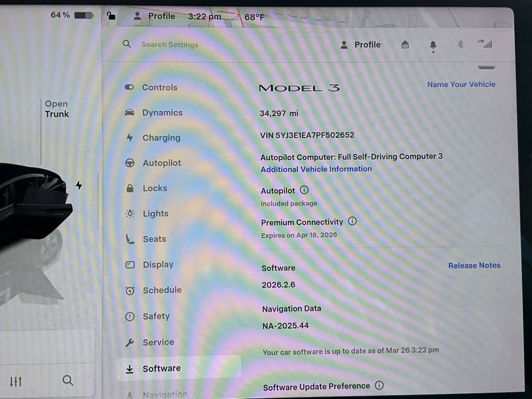Click the Service wrench icon
Image resolution: width=532 pixels, height=399 pixels.
coord(129,343)
